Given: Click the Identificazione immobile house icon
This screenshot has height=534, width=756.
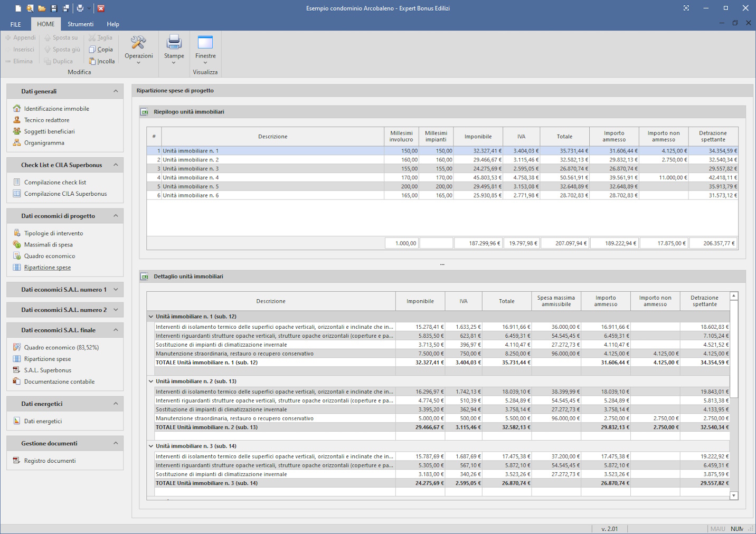Looking at the screenshot, I should pos(17,109).
